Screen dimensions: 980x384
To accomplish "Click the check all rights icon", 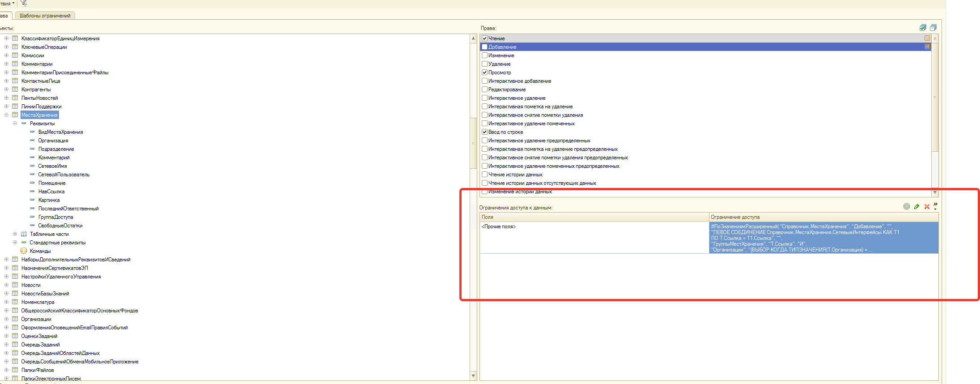I will 922,28.
